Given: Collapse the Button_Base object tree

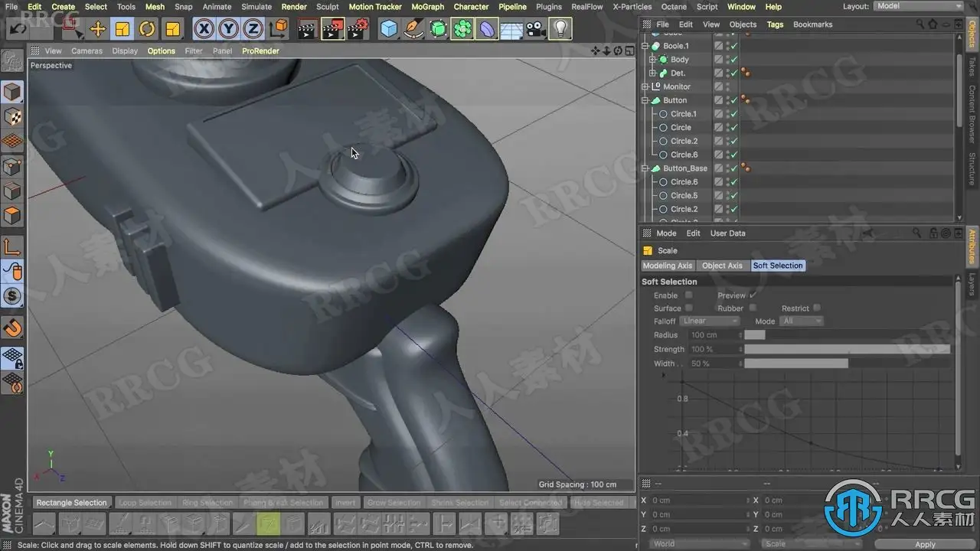Looking at the screenshot, I should click(645, 168).
